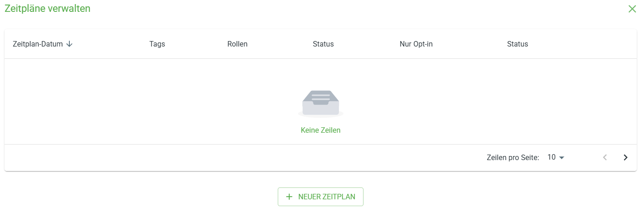Close the Zeitpläne verwalten dialog with the X
This screenshot has height=218, width=644.
632,9
